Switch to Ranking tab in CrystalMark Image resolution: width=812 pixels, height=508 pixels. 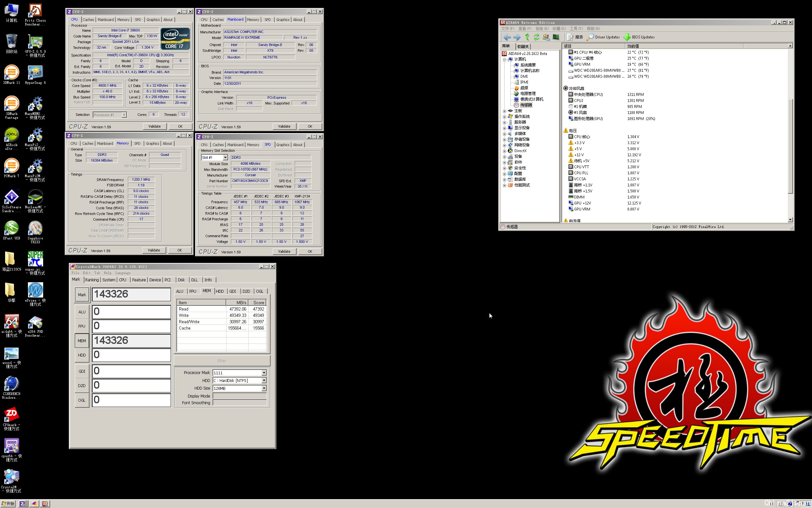(92, 280)
